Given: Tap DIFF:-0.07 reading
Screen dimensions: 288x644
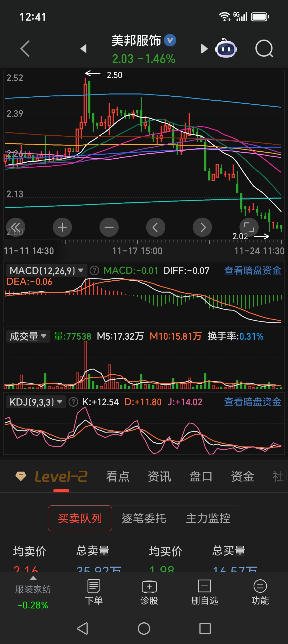Looking at the screenshot, I should pos(186,271).
